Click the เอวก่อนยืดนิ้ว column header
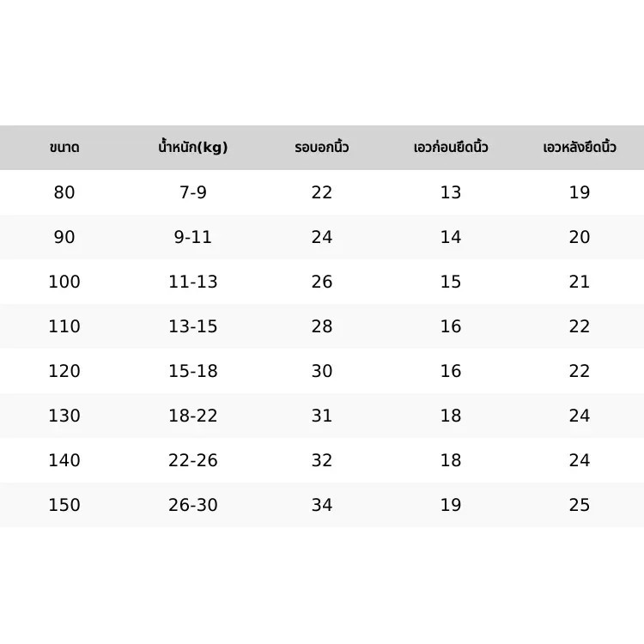 coord(451,147)
